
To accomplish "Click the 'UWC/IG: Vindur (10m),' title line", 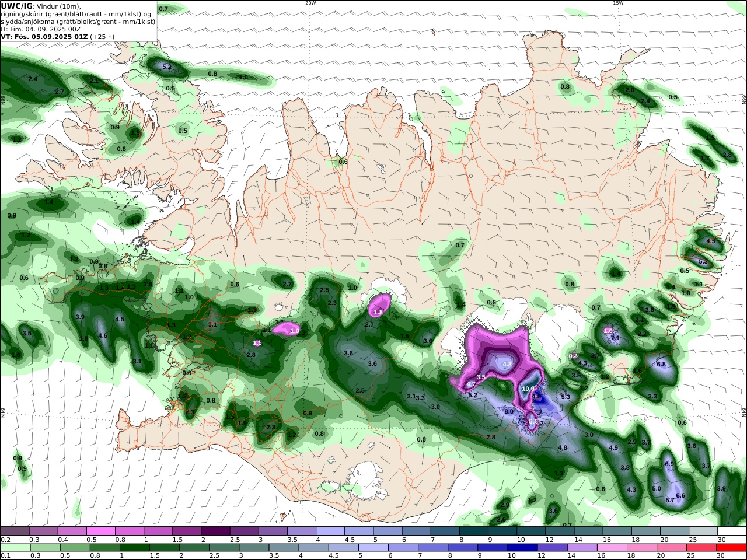I will click(41, 6).
